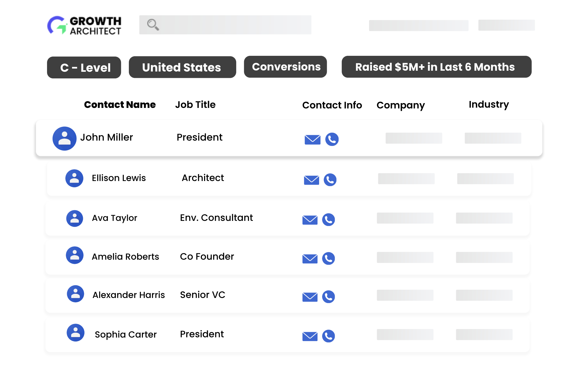
Task: Call John Miller via phone icon
Action: tap(332, 139)
